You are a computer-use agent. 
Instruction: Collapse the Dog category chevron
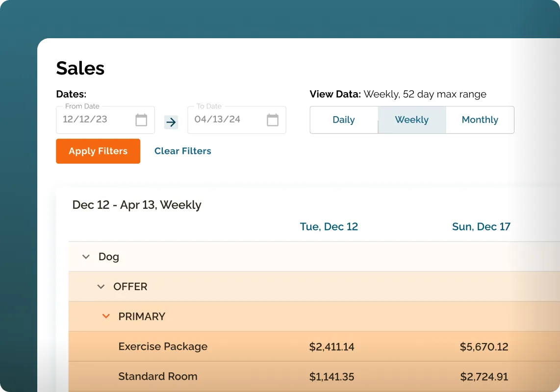click(86, 257)
